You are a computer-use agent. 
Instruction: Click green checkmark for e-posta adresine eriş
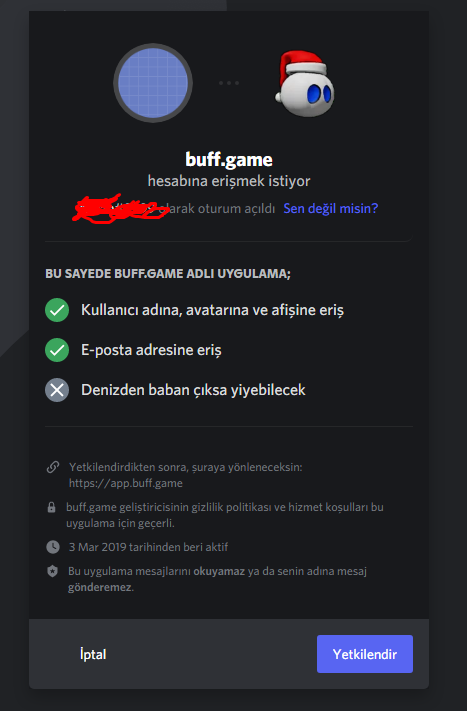pos(57,350)
